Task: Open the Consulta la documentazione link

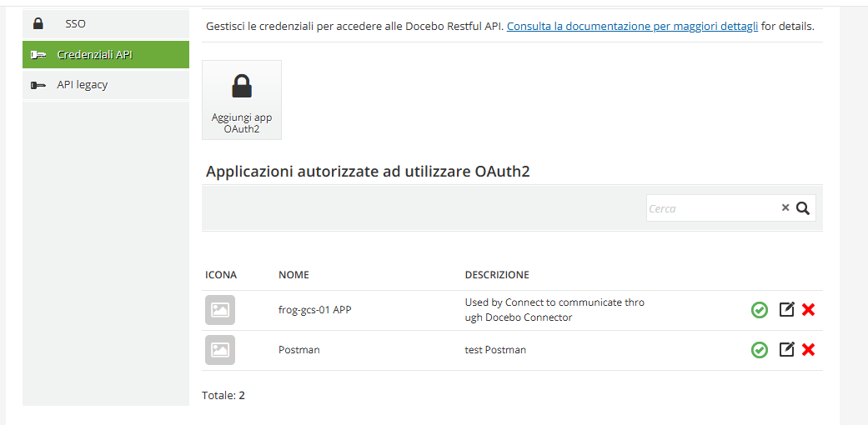Action: [x=632, y=26]
